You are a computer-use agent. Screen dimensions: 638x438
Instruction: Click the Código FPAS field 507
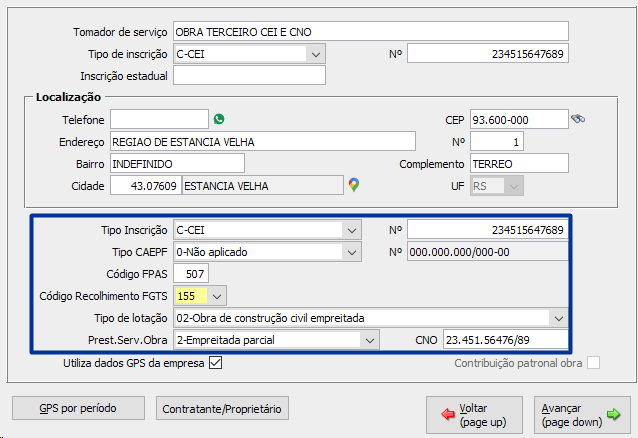click(191, 274)
